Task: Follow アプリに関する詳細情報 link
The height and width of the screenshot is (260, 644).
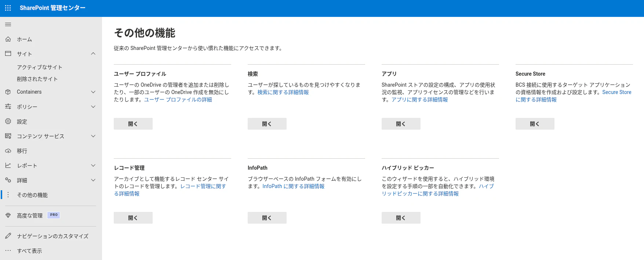Action: (x=419, y=100)
